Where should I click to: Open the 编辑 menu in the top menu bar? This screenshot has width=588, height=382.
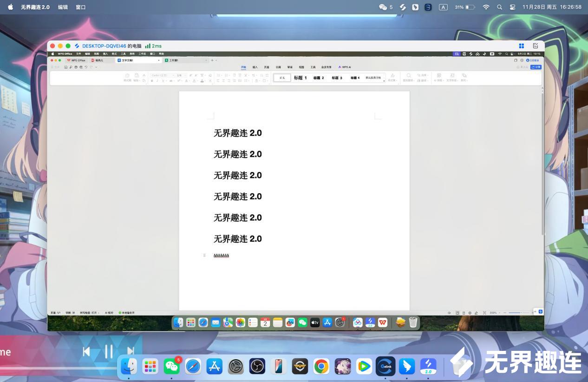pyautogui.click(x=63, y=7)
